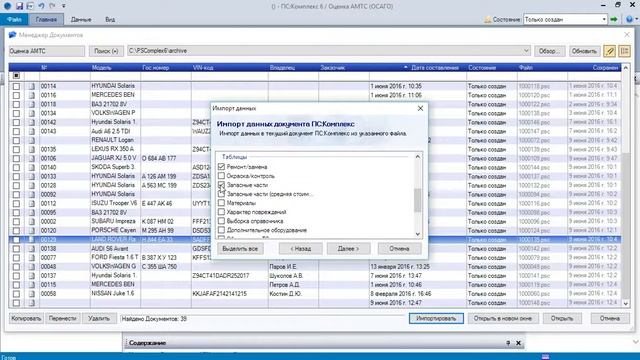
Task: Open the Файл menu tab
Action: (x=14, y=19)
